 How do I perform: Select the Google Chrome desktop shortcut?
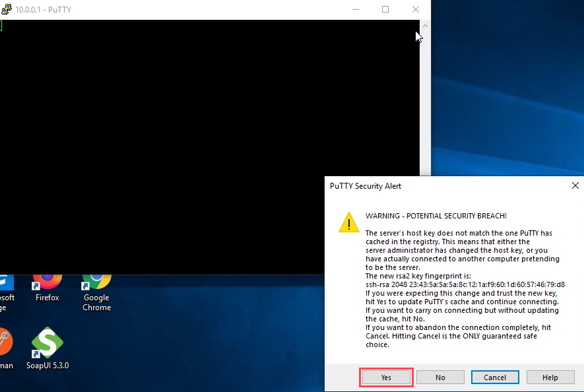point(96,293)
